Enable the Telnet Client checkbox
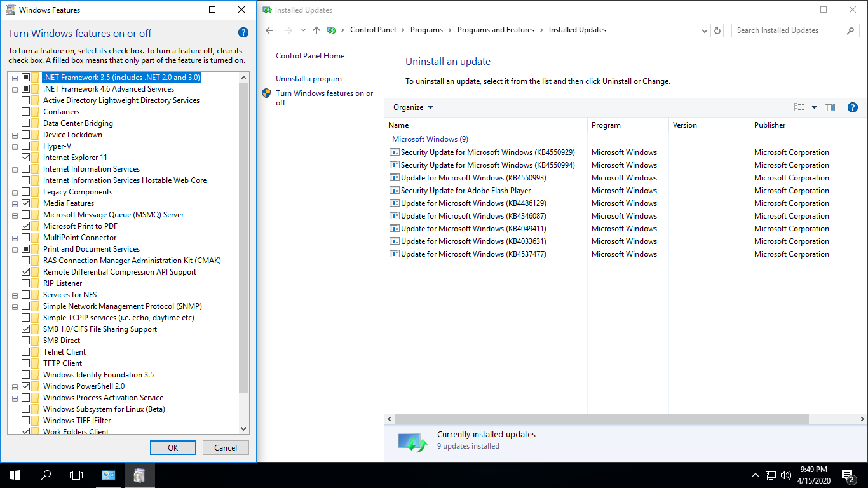 25,352
